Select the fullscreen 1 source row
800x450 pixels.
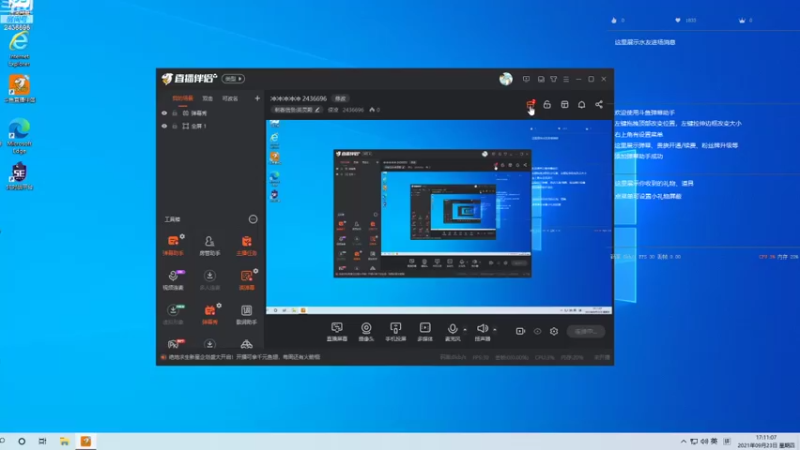pyautogui.click(x=211, y=126)
